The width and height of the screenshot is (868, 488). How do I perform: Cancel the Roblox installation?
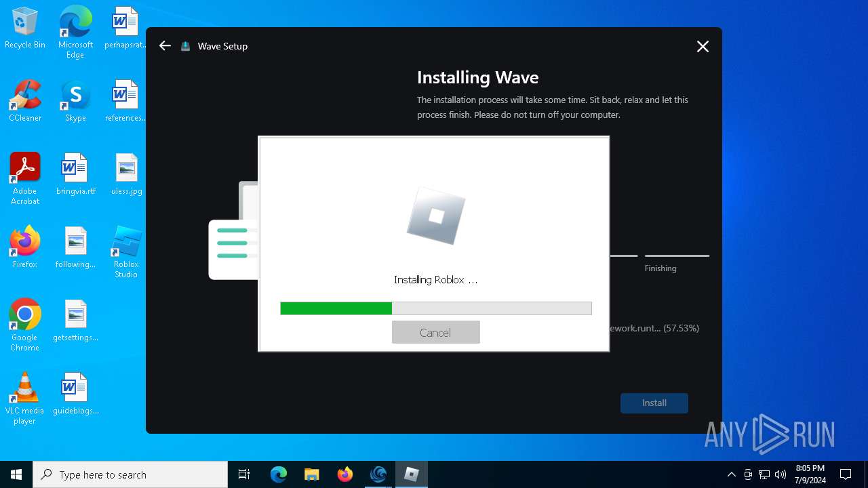(x=435, y=332)
